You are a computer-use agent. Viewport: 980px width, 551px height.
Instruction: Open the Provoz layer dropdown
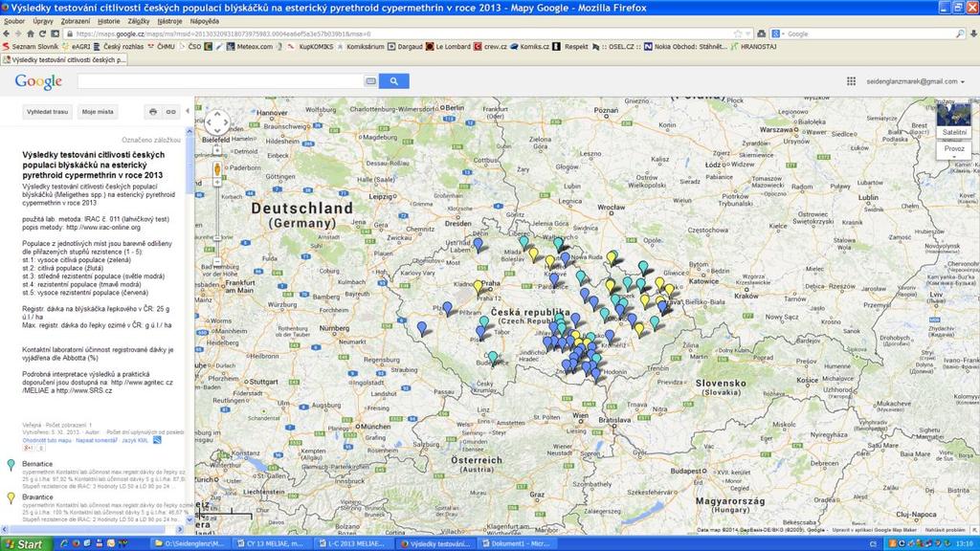click(x=954, y=148)
